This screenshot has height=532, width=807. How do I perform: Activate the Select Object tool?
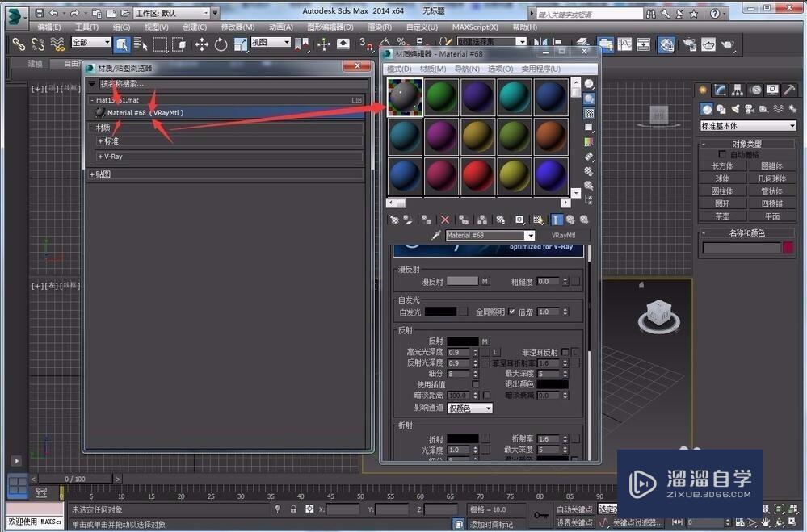pyautogui.click(x=121, y=44)
